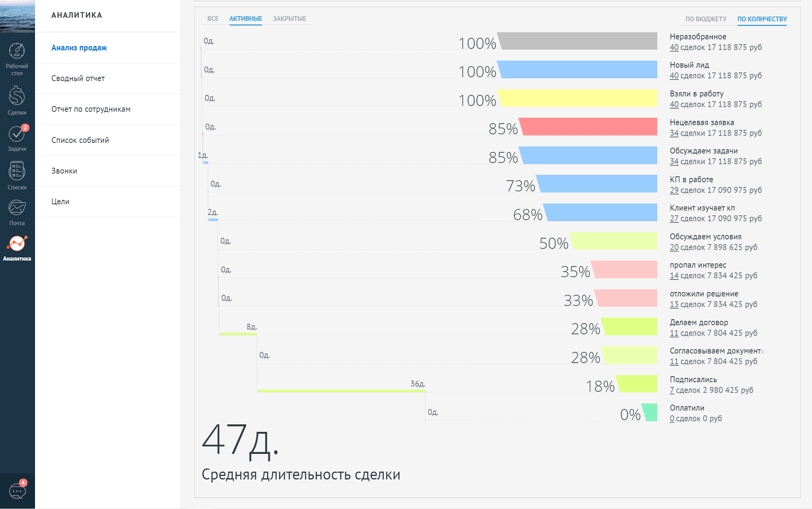Open Сводный отчет in the sidebar
812x509 pixels.
click(78, 78)
